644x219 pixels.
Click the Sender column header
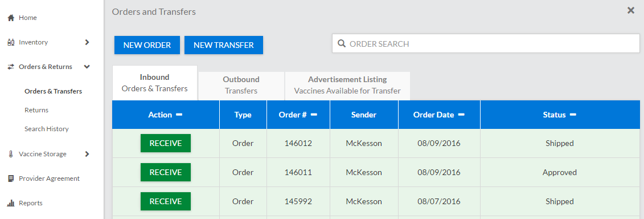[364, 115]
